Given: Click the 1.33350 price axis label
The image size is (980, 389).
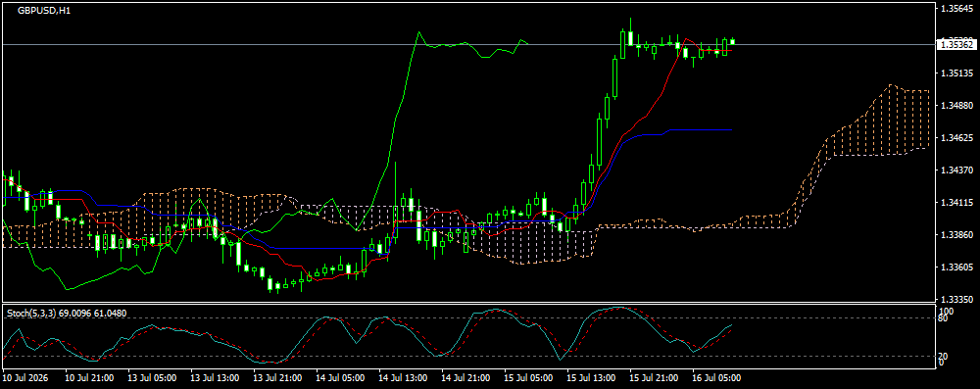Looking at the screenshot, I should click(956, 299).
